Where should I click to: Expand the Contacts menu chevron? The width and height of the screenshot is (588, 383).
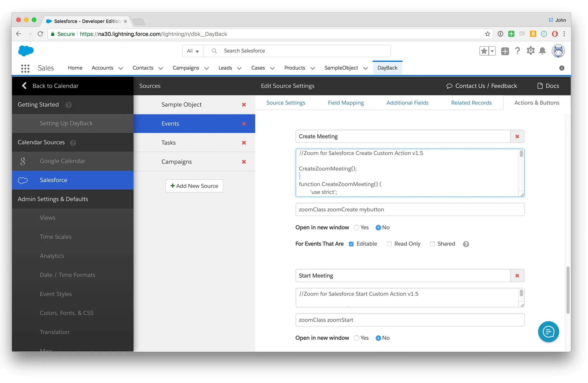coord(161,68)
